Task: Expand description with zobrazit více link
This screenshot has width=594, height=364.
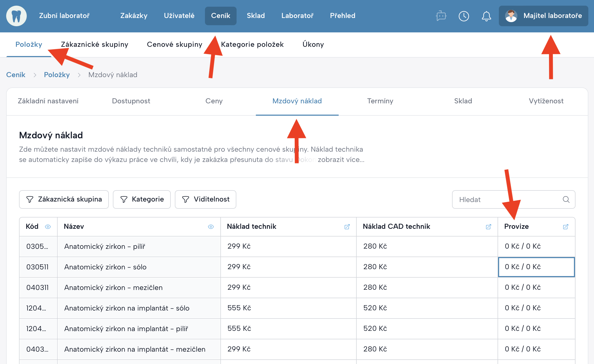Action: 341,160
